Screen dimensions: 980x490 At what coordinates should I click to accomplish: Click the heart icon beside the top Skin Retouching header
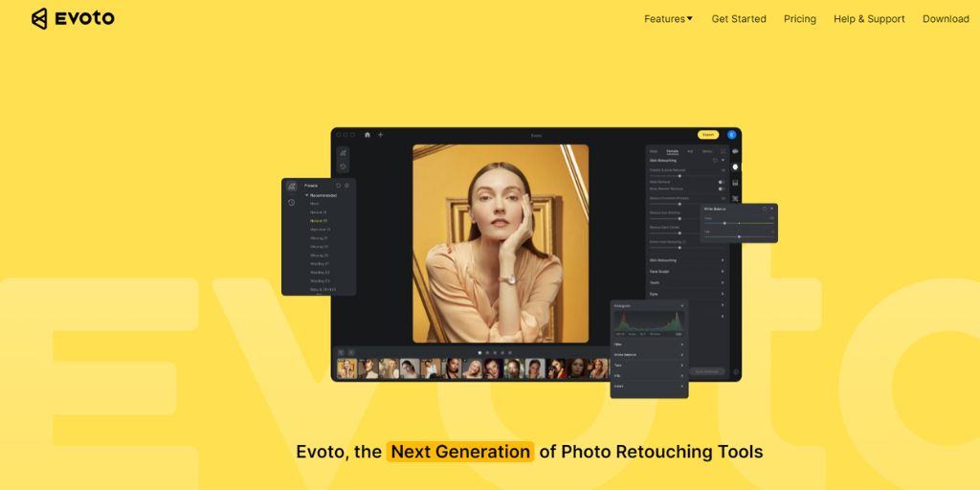point(716,160)
